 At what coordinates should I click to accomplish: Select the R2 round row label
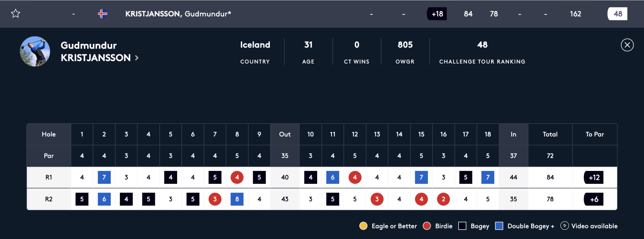click(x=49, y=199)
